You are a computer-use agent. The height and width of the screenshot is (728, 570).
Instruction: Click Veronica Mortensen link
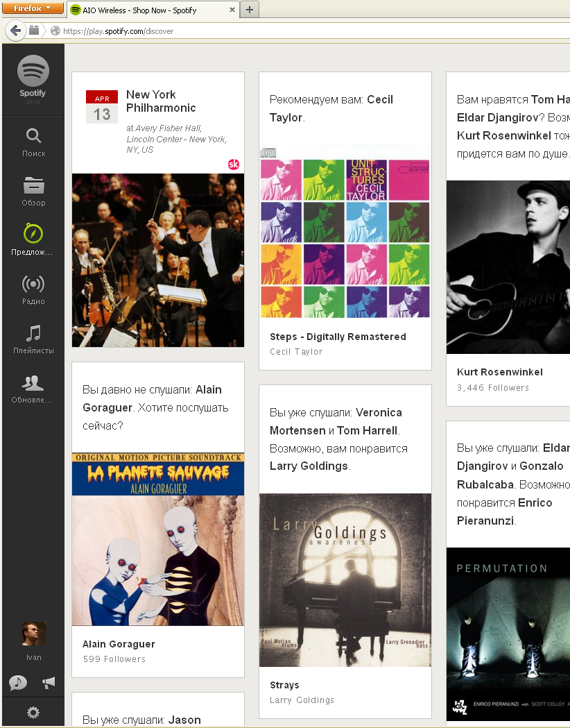pyautogui.click(x=336, y=421)
